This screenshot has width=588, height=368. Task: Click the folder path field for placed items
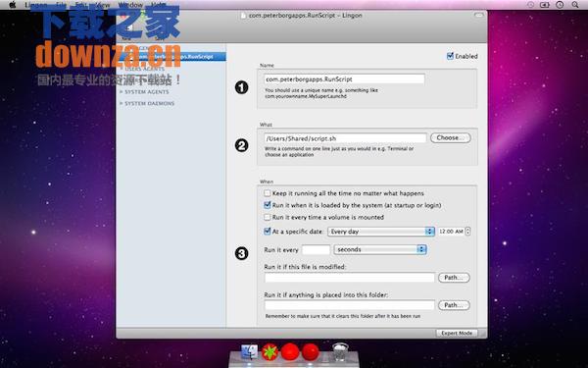click(350, 305)
